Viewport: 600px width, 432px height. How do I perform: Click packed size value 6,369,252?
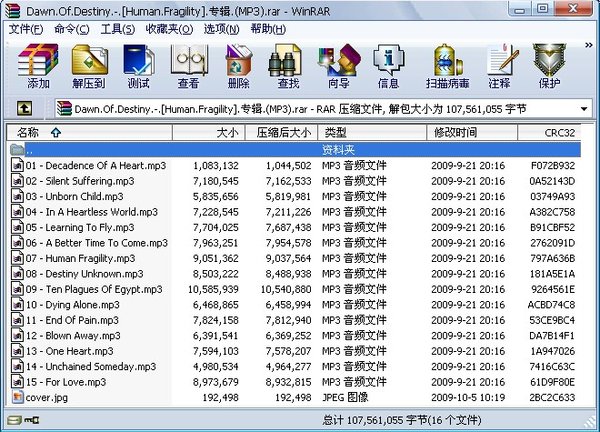pos(289,336)
